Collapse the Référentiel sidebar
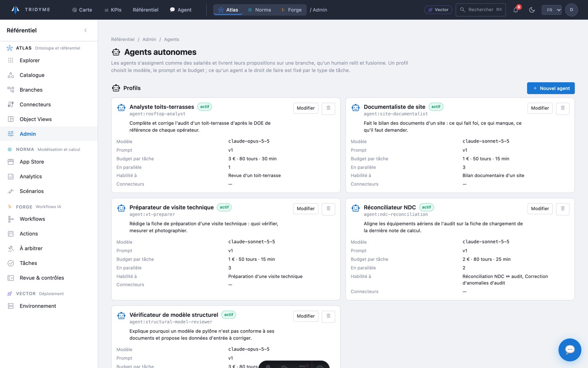The width and height of the screenshot is (588, 368). [86, 30]
